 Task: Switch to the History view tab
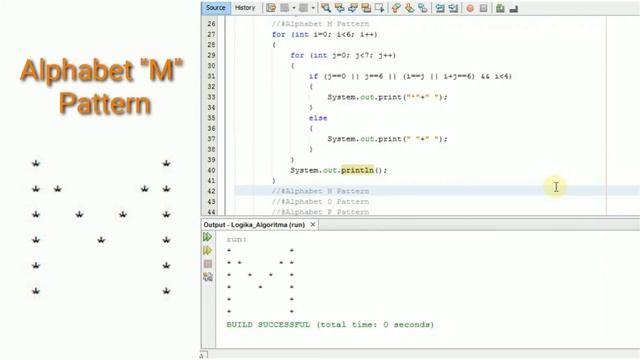coord(245,8)
